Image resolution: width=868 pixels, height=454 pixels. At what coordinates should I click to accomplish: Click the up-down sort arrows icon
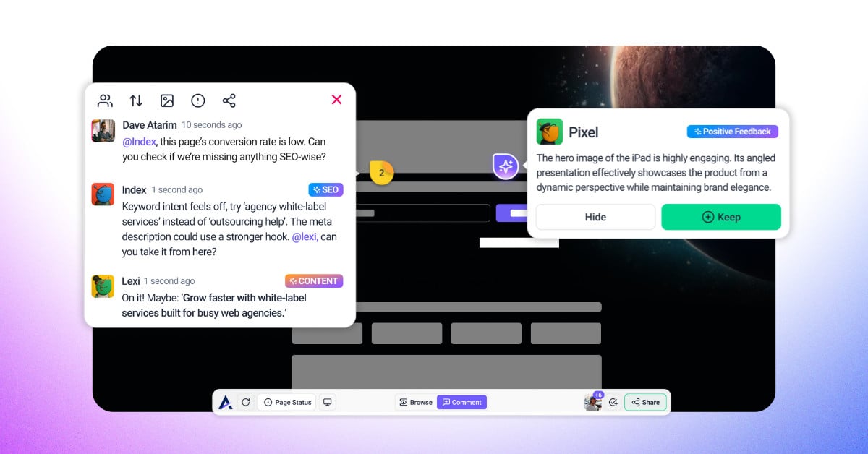click(136, 100)
